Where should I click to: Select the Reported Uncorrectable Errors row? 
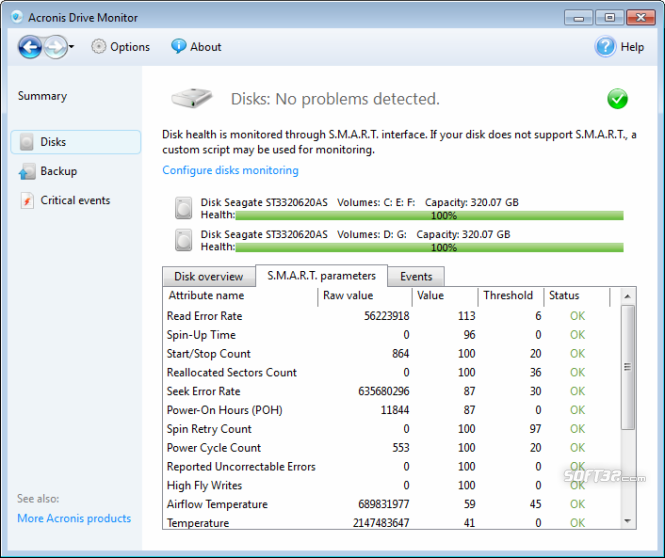point(392,466)
